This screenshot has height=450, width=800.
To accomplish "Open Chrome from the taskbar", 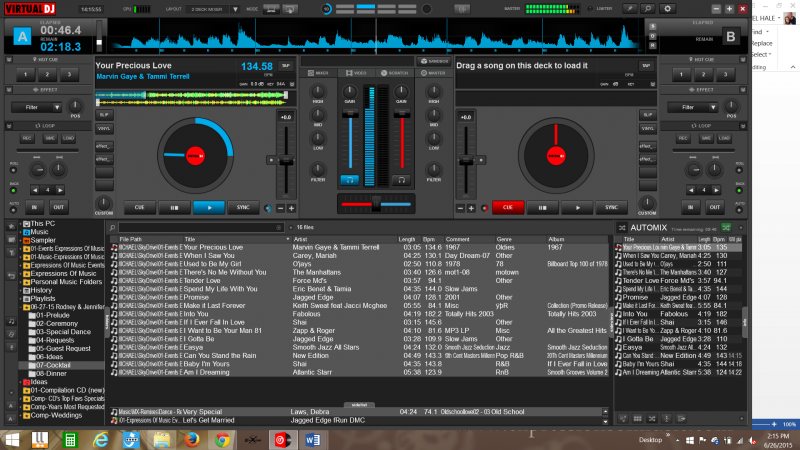I will (x=222, y=439).
